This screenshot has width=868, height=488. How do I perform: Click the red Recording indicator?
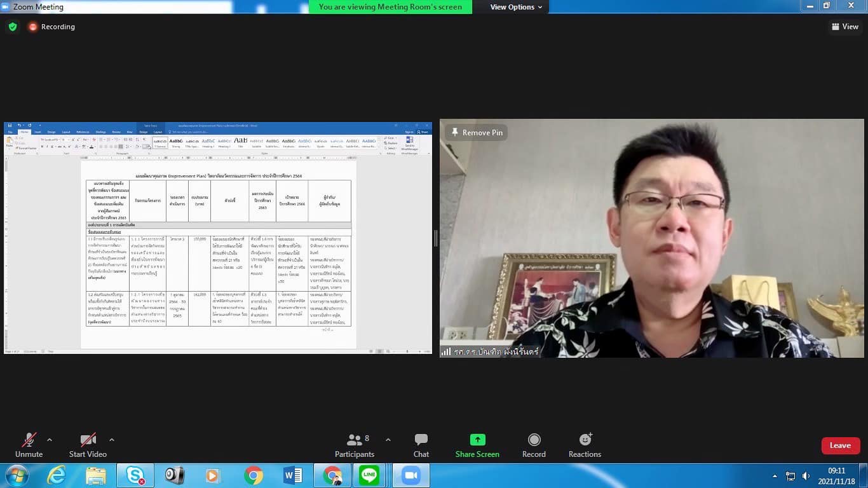tap(51, 27)
